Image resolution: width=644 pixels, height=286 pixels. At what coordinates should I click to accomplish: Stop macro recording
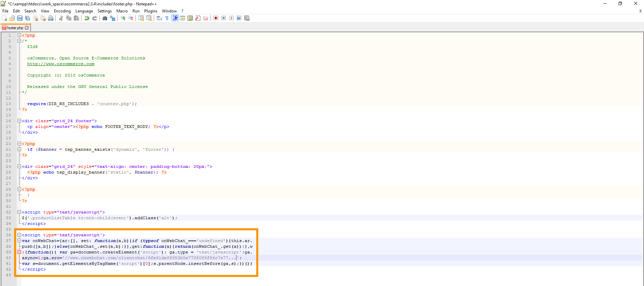224,18
